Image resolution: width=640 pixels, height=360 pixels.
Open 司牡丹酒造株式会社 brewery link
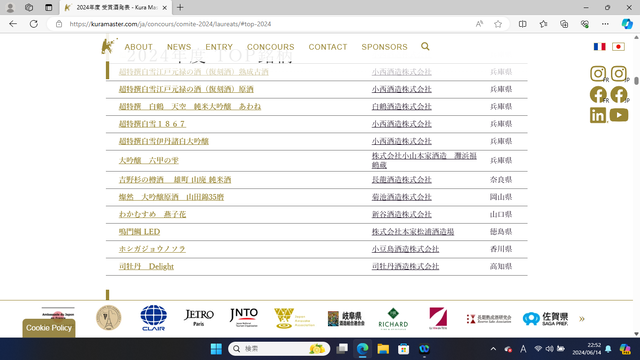point(405,267)
